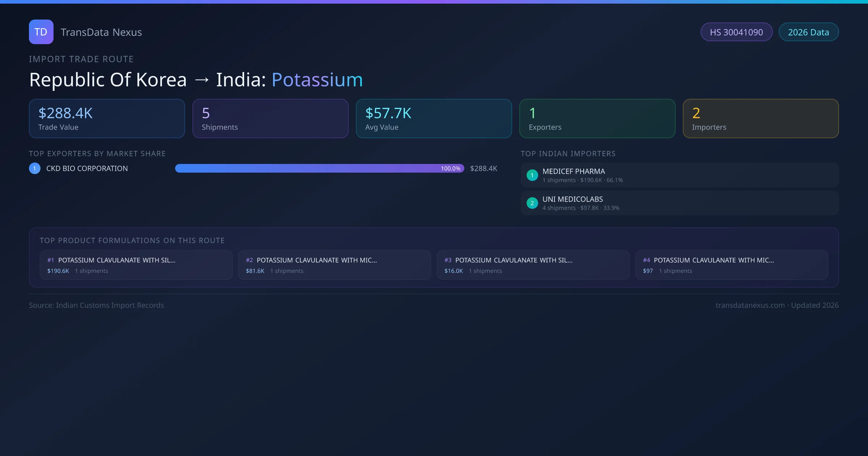Toggle the Importers stat card highlight
Screen dimensions: 868x456
761,118
